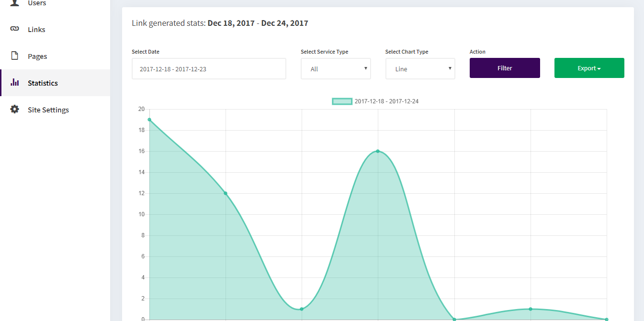
Task: Open the Statistics menu item
Action: point(55,83)
